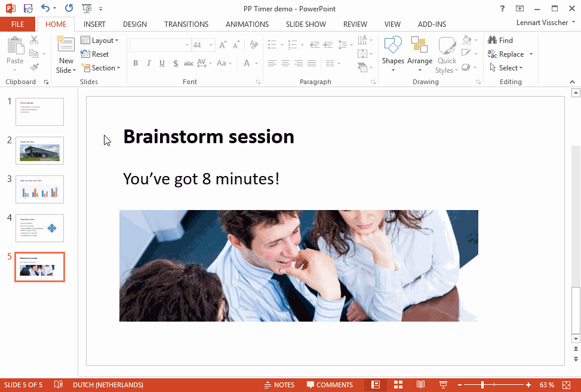Toggle Bold formatting
The image size is (581, 392).
point(136,63)
